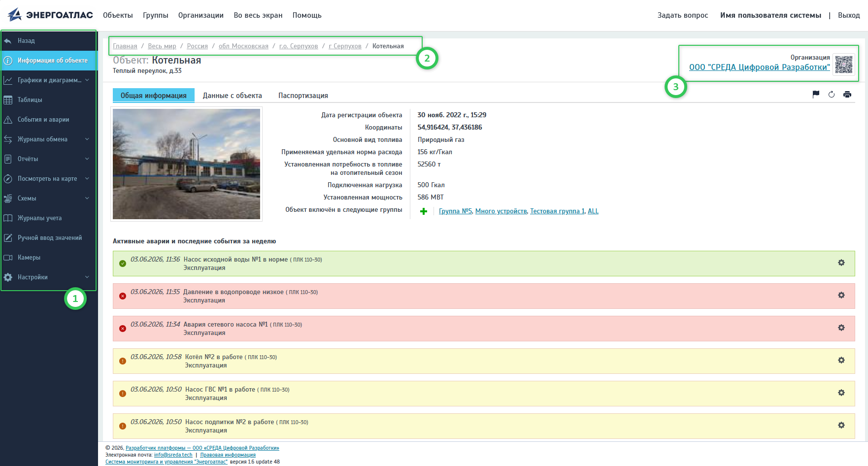The width and height of the screenshot is (868, 466).
Task: Open Ручной ввод значений in the sidebar
Action: [x=49, y=238]
